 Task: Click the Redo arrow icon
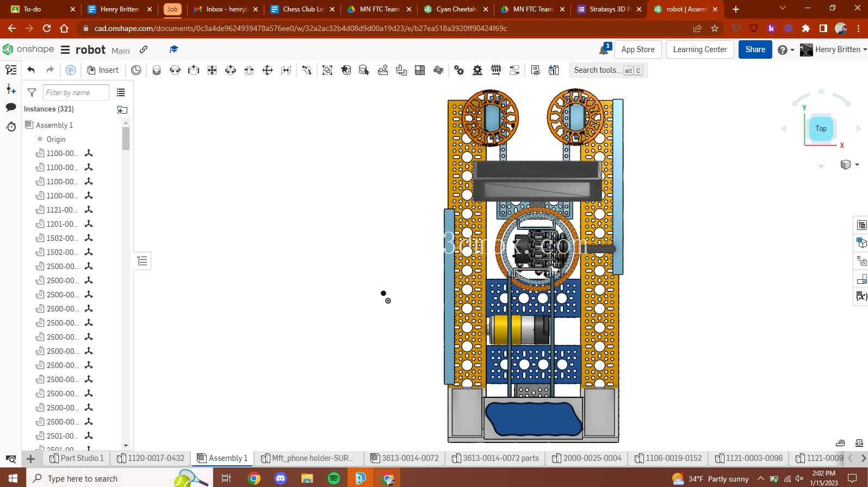point(50,70)
